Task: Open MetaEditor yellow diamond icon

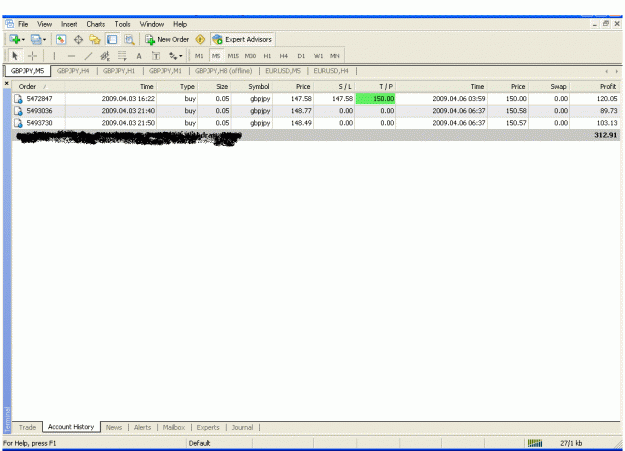Action: coord(200,39)
